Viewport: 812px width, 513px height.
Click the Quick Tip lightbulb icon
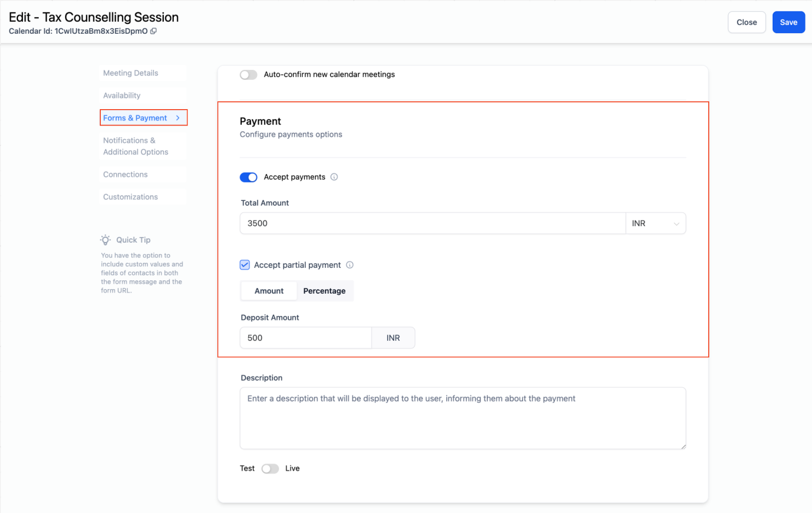[x=105, y=240]
